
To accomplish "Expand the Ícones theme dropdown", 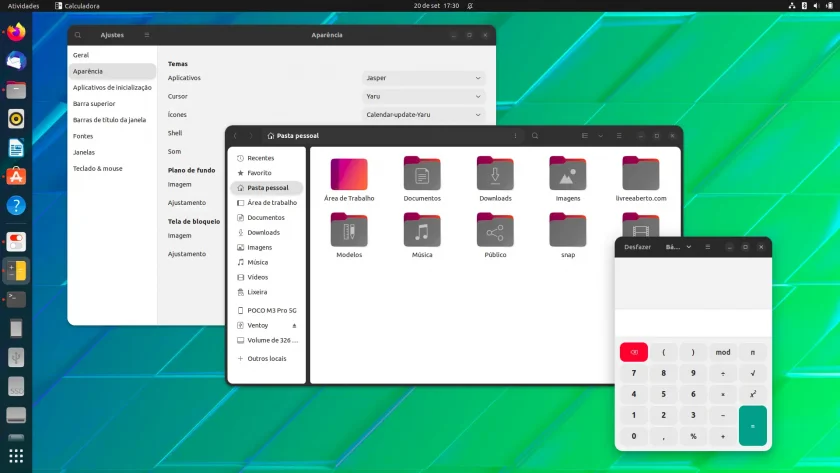I will [424, 115].
